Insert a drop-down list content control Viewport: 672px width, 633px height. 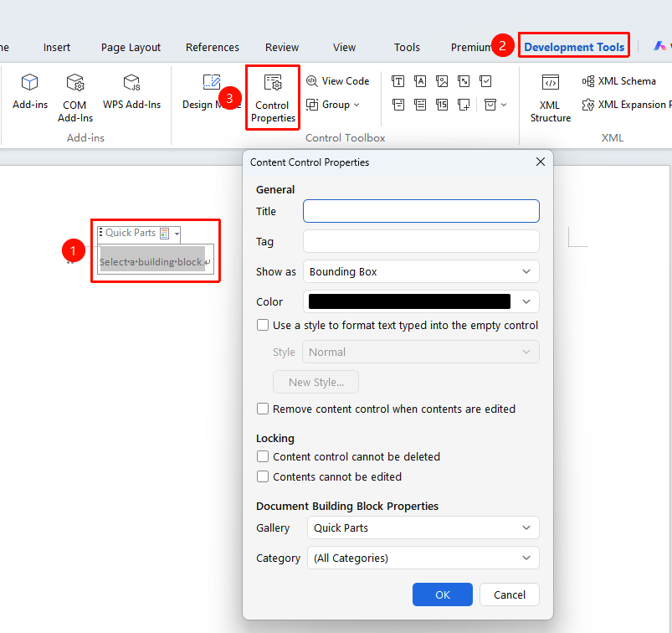pyautogui.click(x=419, y=104)
